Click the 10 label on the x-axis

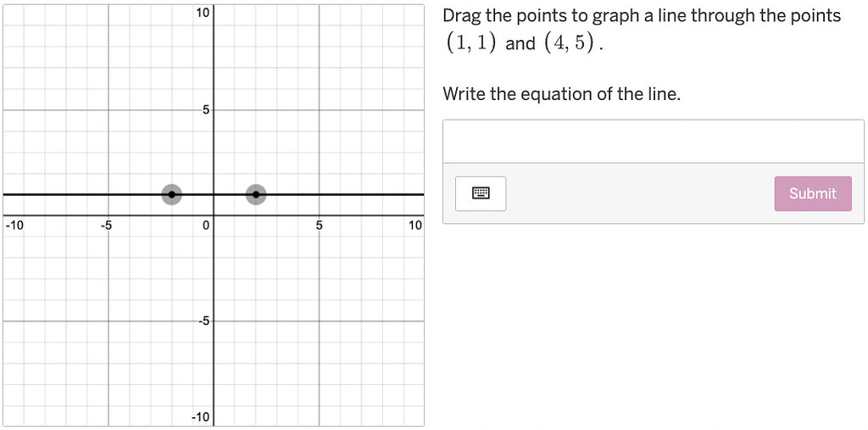point(415,226)
